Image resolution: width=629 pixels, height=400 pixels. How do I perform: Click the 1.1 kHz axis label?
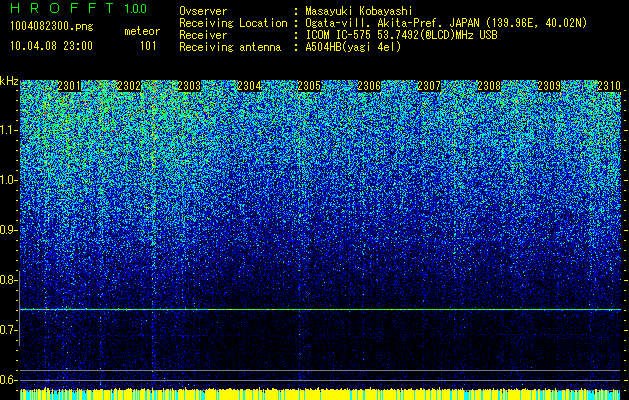pyautogui.click(x=9, y=130)
